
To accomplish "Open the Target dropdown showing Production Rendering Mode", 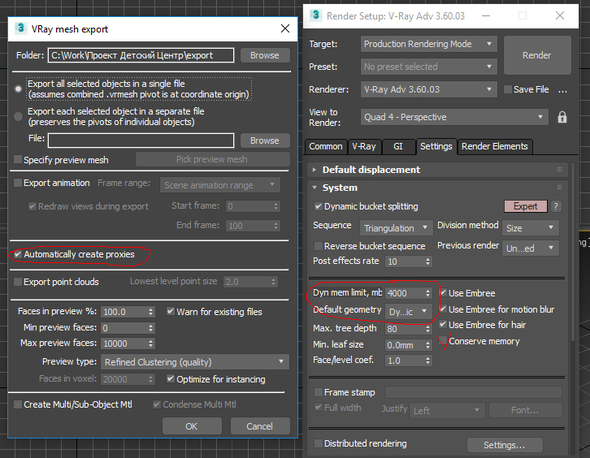I will pos(429,44).
